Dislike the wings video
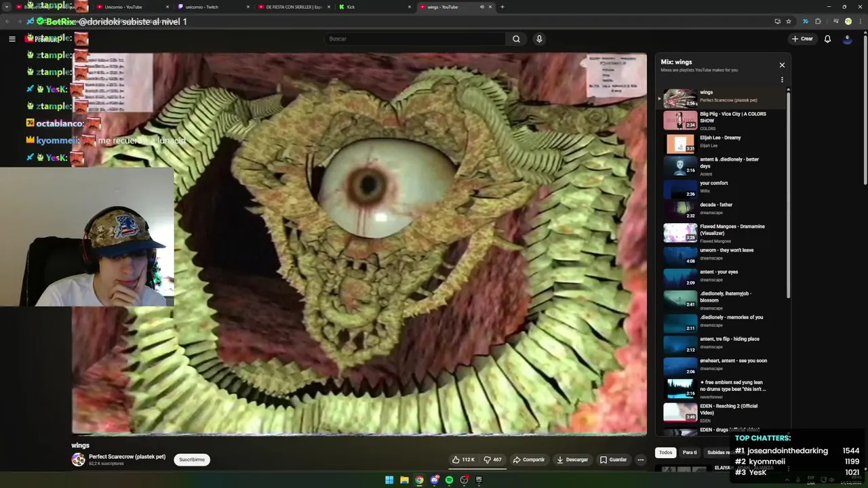 click(492, 460)
